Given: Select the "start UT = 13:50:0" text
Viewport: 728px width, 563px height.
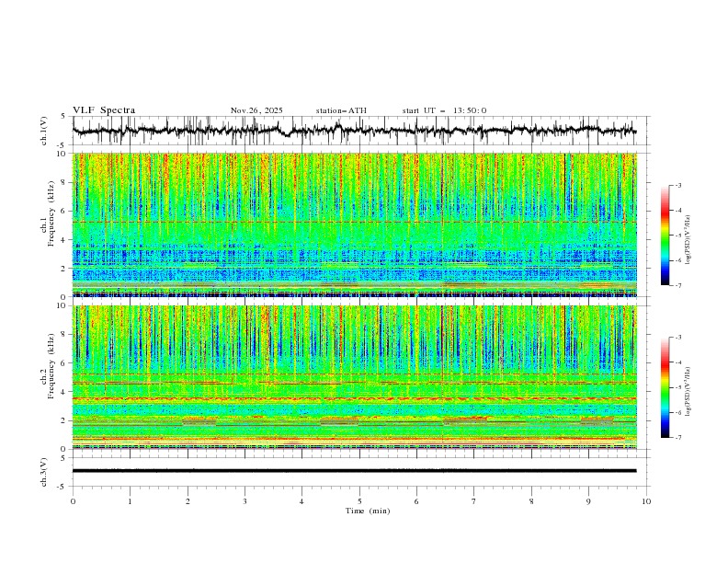Looking at the screenshot, I should pos(444,110).
